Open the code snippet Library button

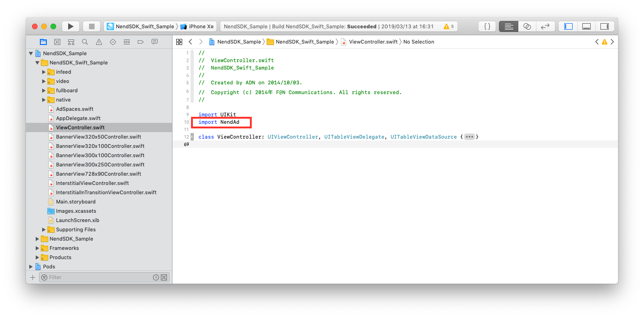pyautogui.click(x=487, y=26)
